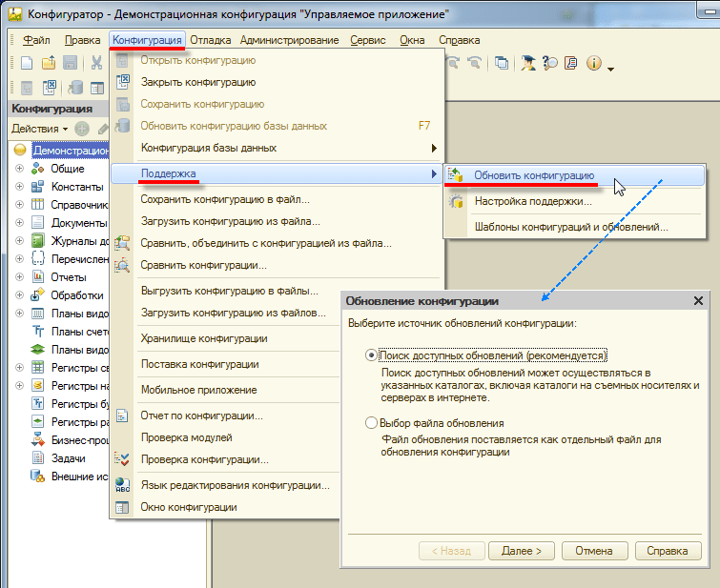Image resolution: width=720 pixels, height=588 pixels.
Task: Expand the Константы tree node
Action: tap(19, 187)
